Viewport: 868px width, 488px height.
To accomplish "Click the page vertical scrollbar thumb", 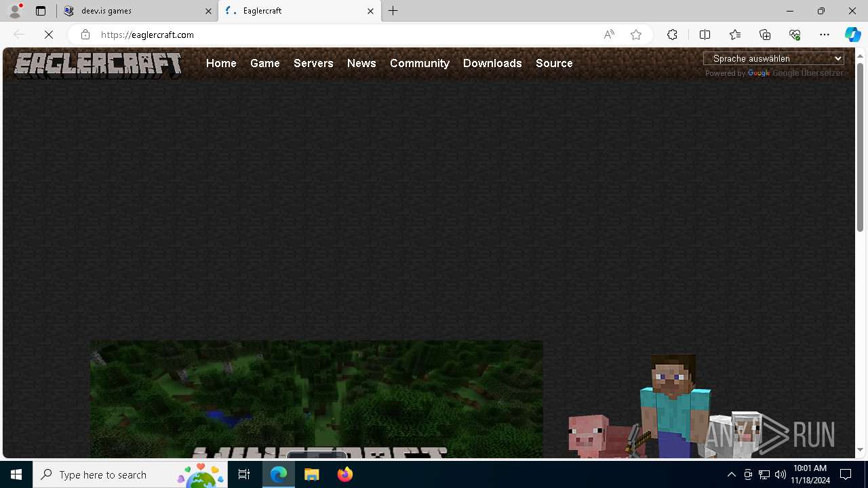I will (860, 147).
